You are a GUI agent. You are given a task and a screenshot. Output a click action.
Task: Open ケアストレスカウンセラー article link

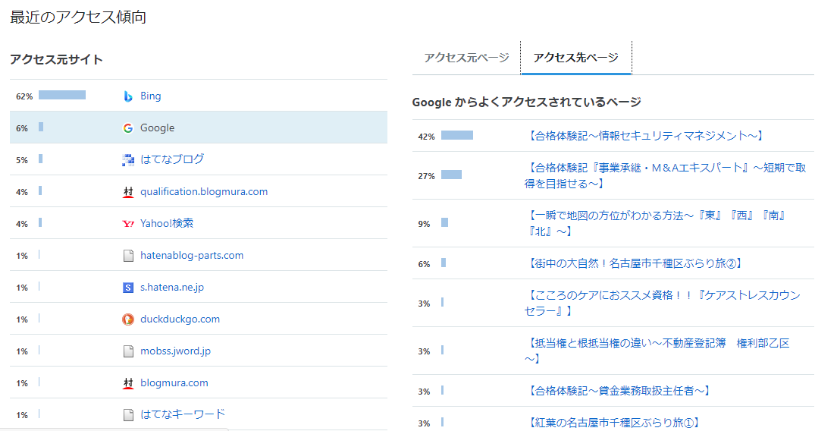(662, 303)
